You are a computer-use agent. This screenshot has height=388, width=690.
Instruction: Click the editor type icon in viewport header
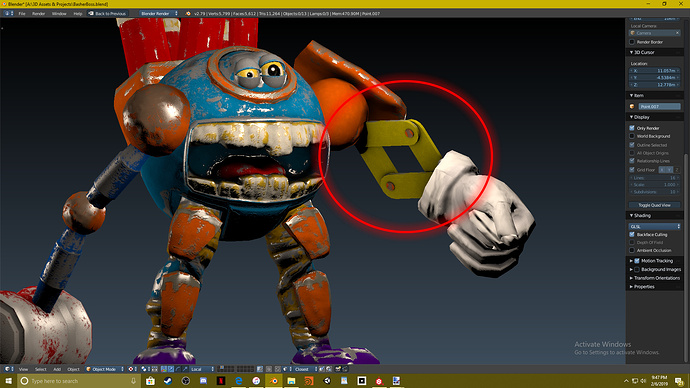pos(7,369)
